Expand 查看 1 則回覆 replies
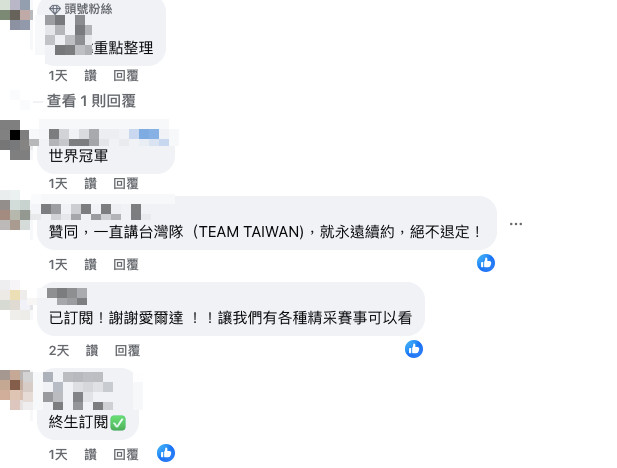The image size is (617, 468). (x=91, y=101)
